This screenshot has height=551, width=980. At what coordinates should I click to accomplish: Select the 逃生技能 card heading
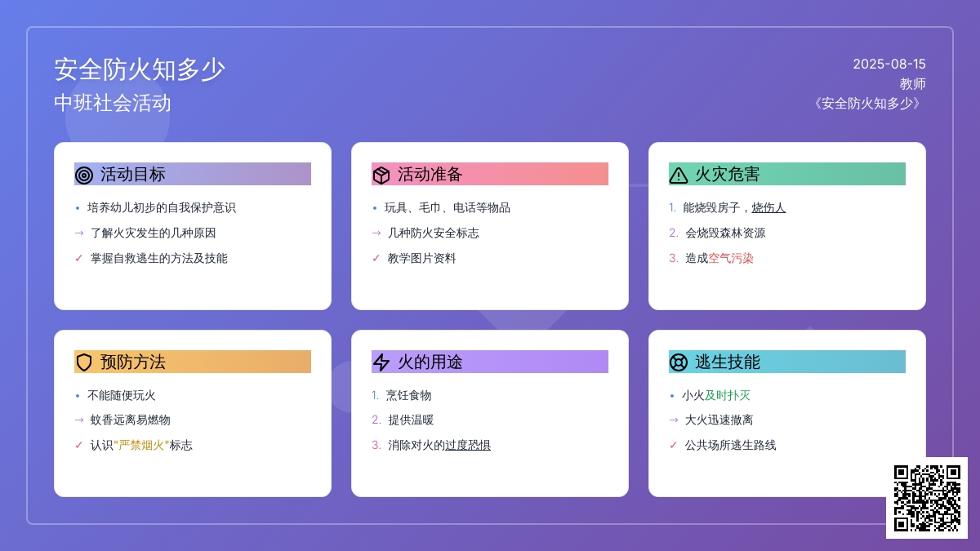coord(787,362)
